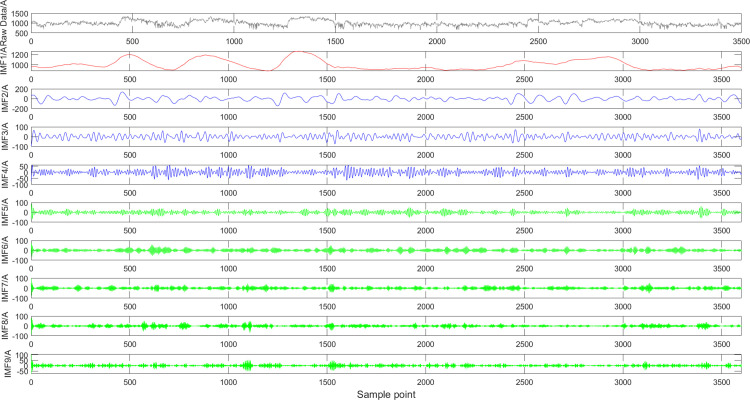Click the 500 tick under IMF5/A plot

(x=130, y=231)
